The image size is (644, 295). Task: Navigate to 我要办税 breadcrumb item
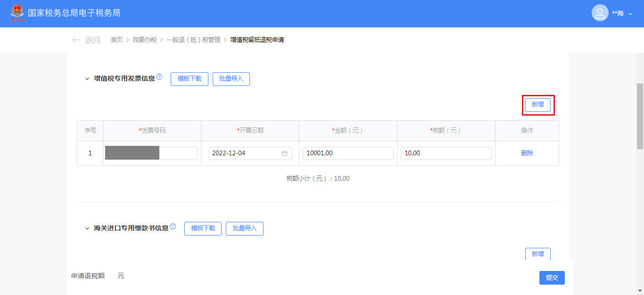click(144, 40)
